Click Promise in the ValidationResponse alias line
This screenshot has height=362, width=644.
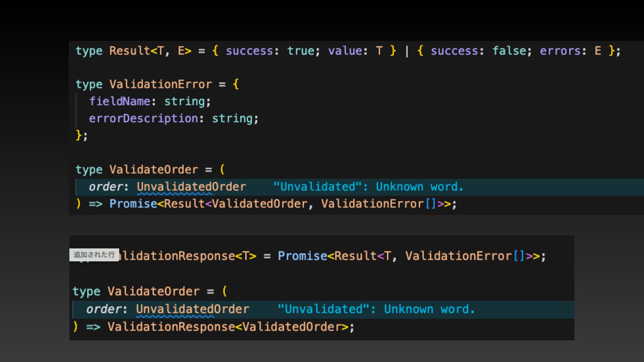[x=302, y=256]
